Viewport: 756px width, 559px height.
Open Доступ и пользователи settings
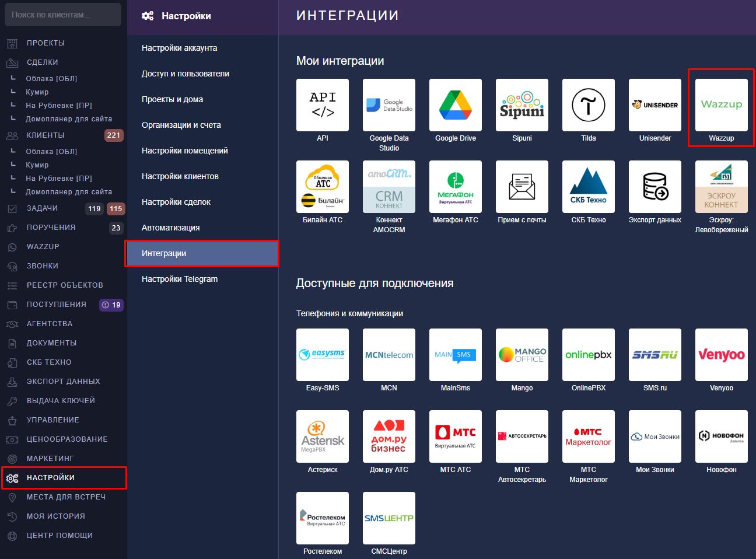tap(202, 74)
